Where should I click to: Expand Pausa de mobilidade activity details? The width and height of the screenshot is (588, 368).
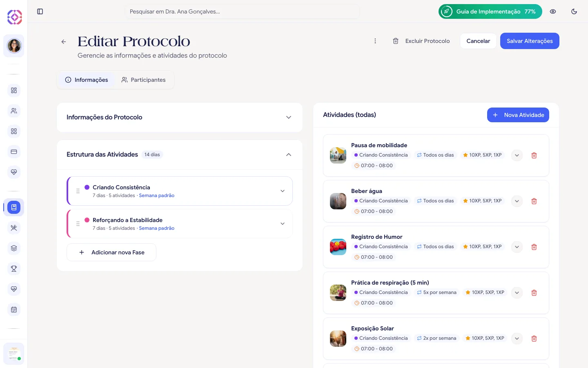[x=517, y=155]
